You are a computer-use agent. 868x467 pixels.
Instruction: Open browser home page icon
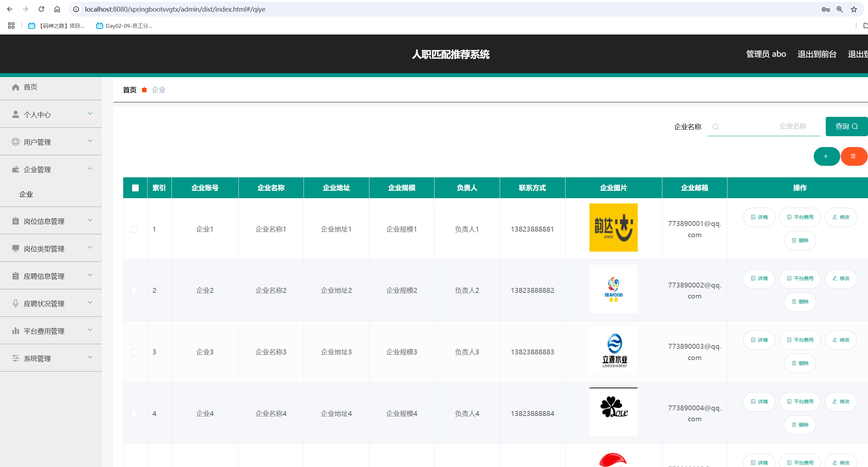[x=57, y=9]
